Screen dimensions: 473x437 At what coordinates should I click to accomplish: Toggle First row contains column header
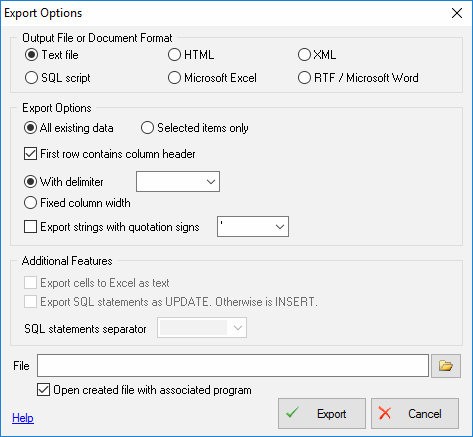click(x=110, y=154)
